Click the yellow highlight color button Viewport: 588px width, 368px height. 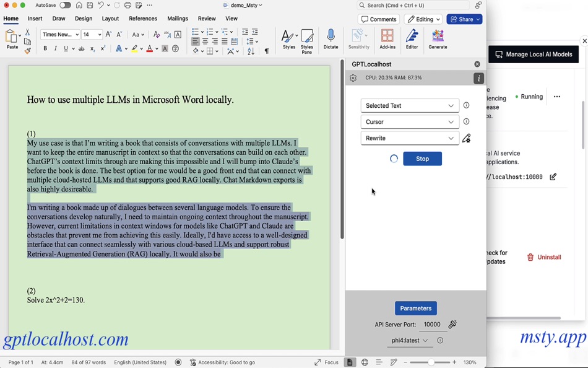(x=135, y=48)
